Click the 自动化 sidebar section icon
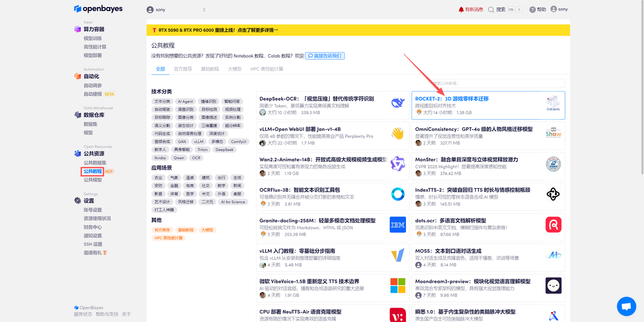This screenshot has width=644, height=322. click(x=77, y=76)
